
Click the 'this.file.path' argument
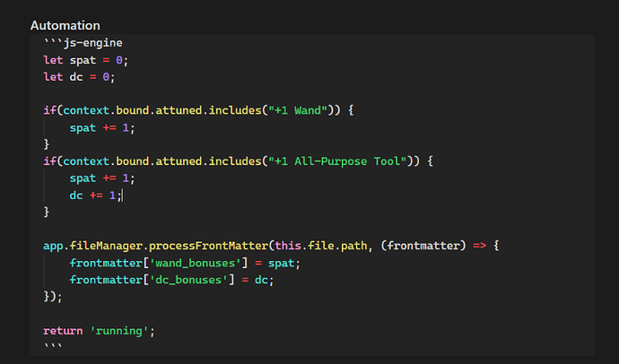[321, 246]
